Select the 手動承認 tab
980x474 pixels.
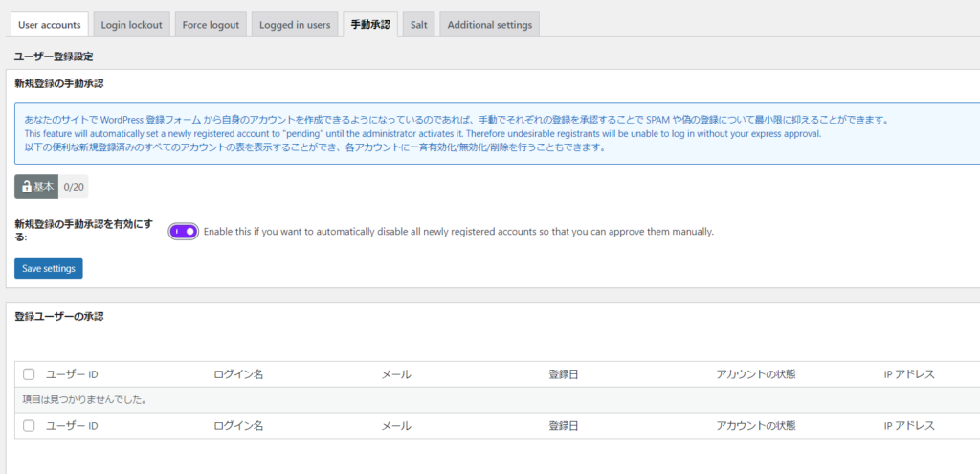(x=369, y=25)
